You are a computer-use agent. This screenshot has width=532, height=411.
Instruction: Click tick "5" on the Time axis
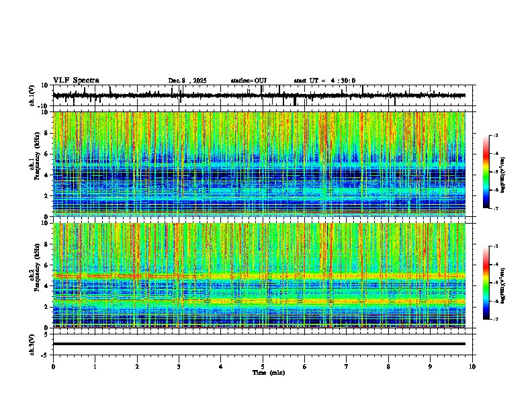tap(263, 367)
